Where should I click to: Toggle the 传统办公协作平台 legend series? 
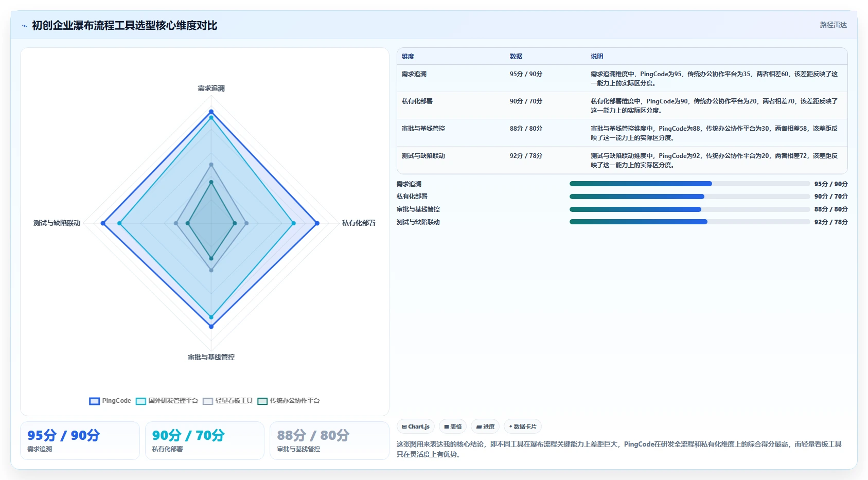click(288, 401)
